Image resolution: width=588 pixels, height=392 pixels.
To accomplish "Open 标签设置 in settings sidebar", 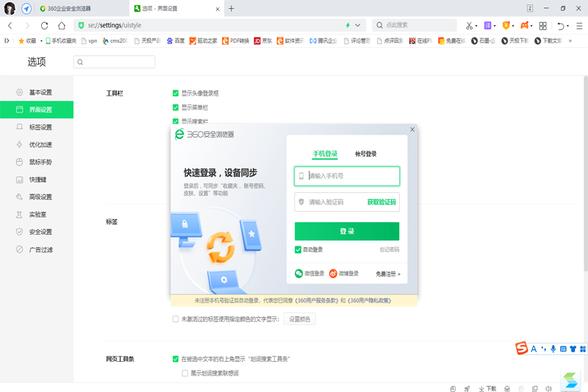I will (x=37, y=127).
